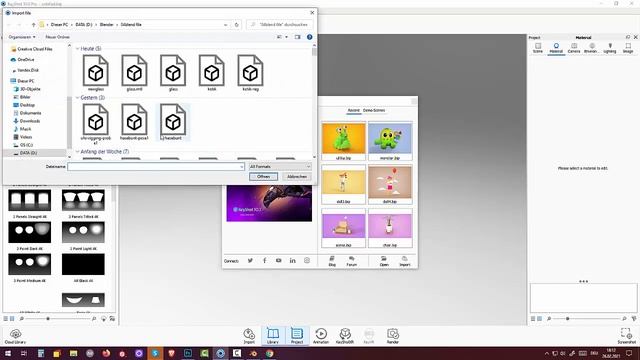
Task: Select 'Desktop' in the navigation pane
Action: (x=27, y=105)
